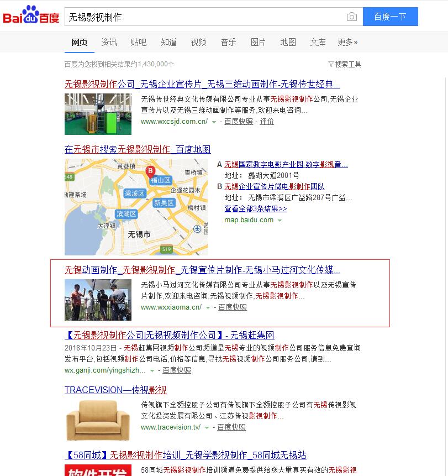Open 百度快照 for wx.ganji.com result
Screen dimensions: 448x476
177,370
